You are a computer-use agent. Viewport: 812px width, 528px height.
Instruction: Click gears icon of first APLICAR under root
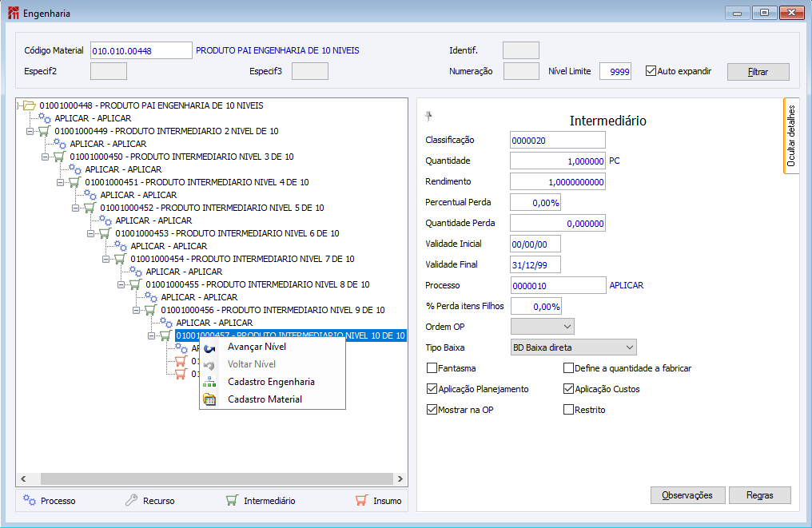[45, 118]
